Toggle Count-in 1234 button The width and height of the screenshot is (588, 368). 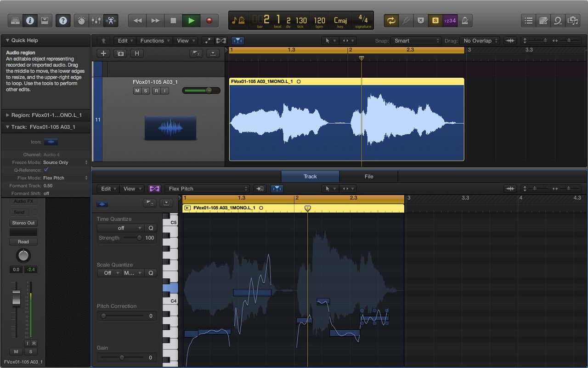pyautogui.click(x=450, y=20)
